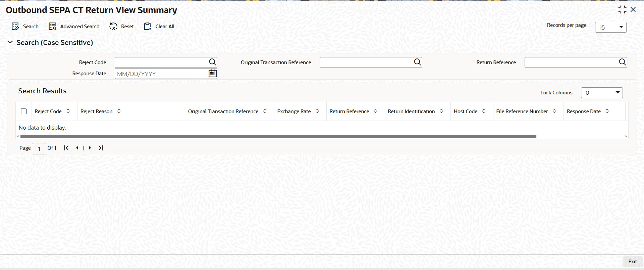Go to next results page
This screenshot has height=270, width=644.
coord(90,148)
